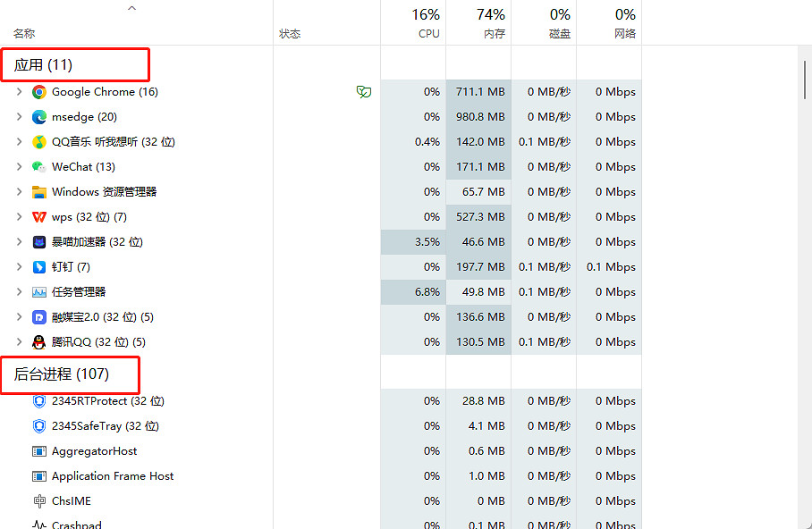Expand the Google Chrome process group
The width and height of the screenshot is (812, 529).
[19, 92]
